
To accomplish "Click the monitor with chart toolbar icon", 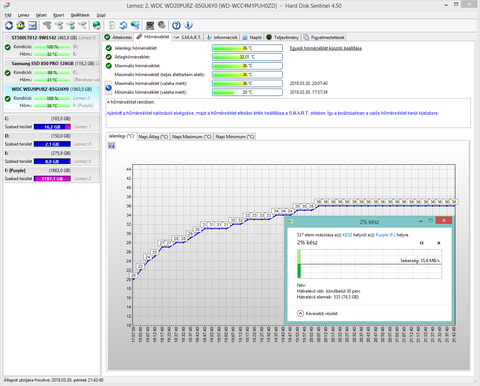I will tap(150, 25).
